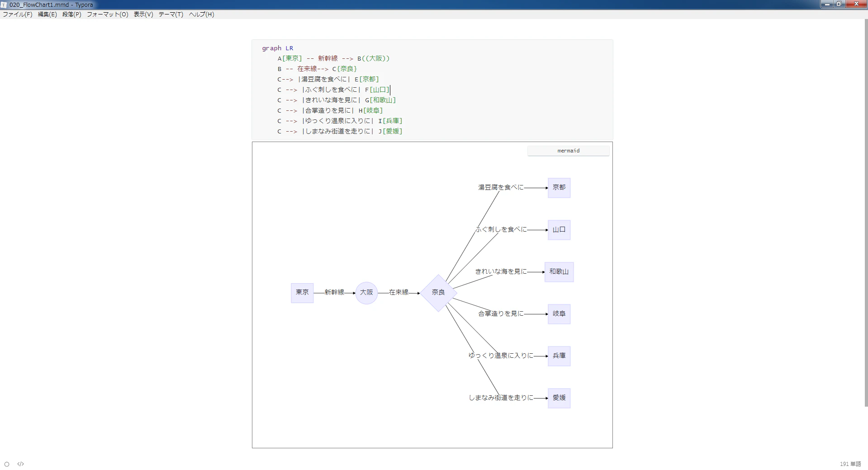Click the 和歌山 node in flowchart
This screenshot has height=470, width=868.
pos(559,272)
